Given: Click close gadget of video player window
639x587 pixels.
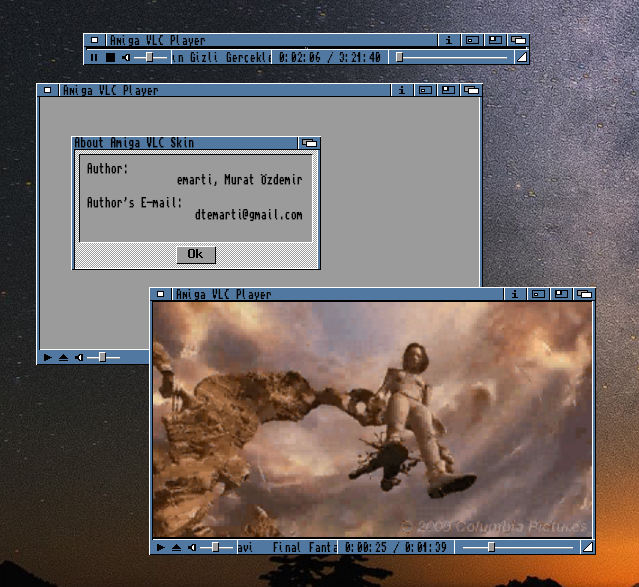Looking at the screenshot, I should tap(161, 294).
